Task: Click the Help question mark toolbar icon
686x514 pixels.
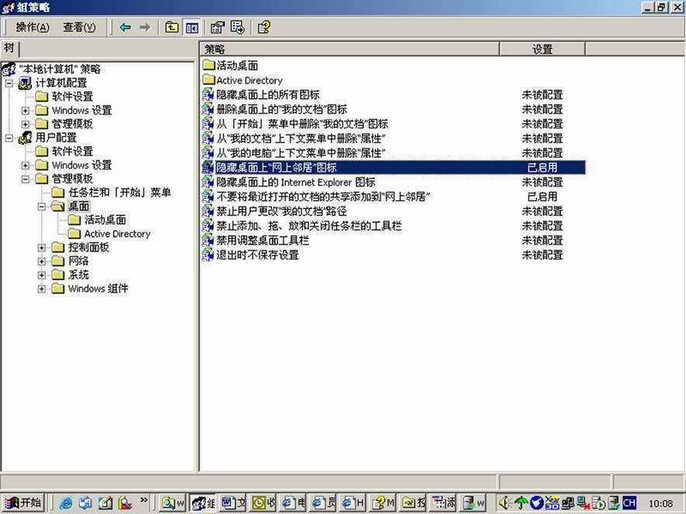Action: [264, 27]
